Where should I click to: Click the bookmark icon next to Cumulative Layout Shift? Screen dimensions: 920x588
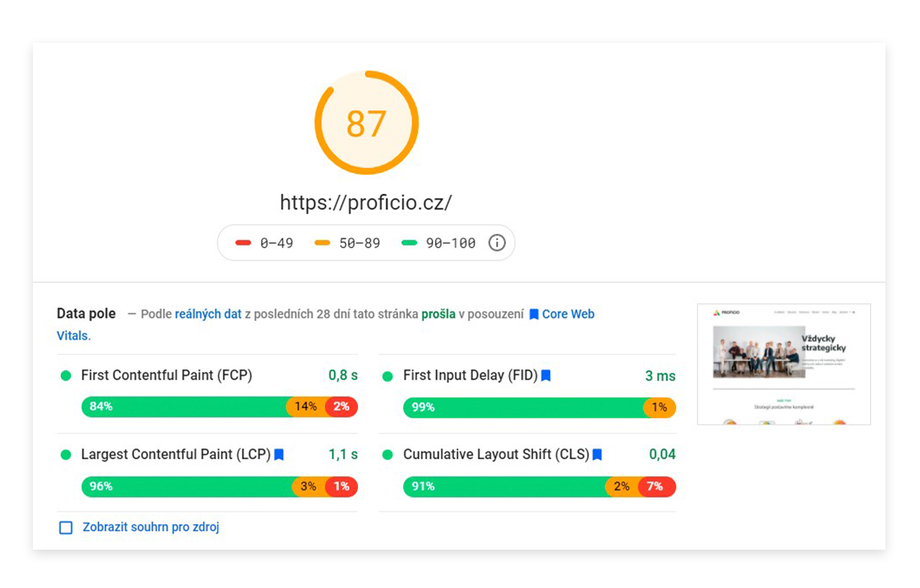coord(597,455)
